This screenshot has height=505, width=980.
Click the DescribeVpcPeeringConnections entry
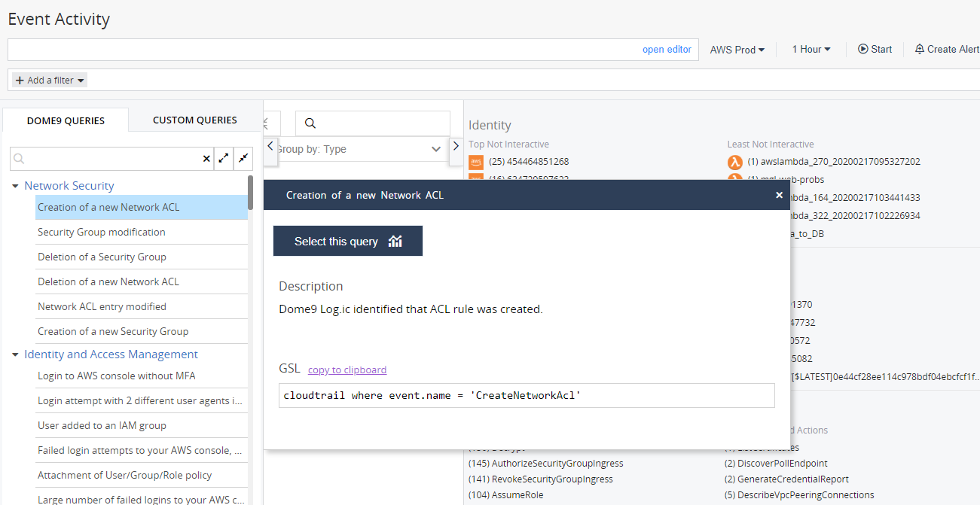(799, 495)
